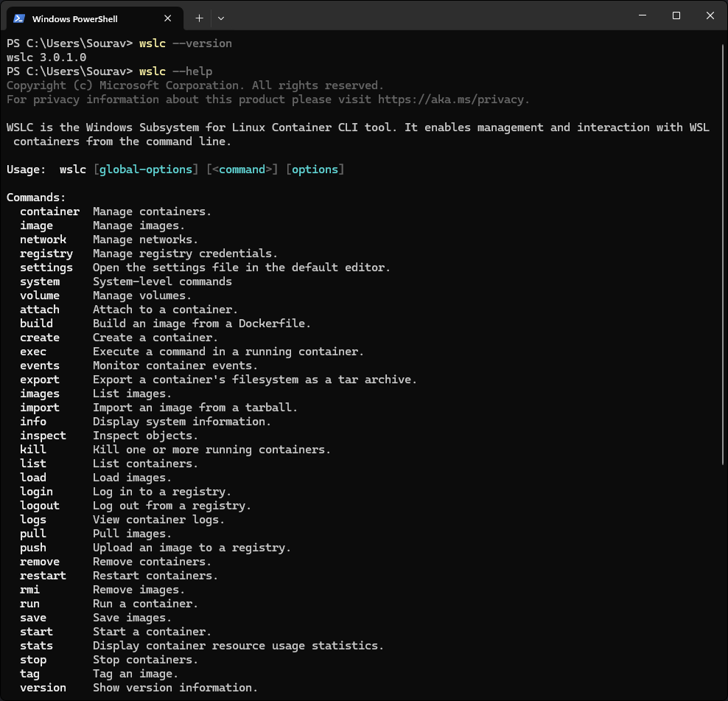Click the 'list' command name
Viewport: 728px width, 701px height.
pos(33,463)
